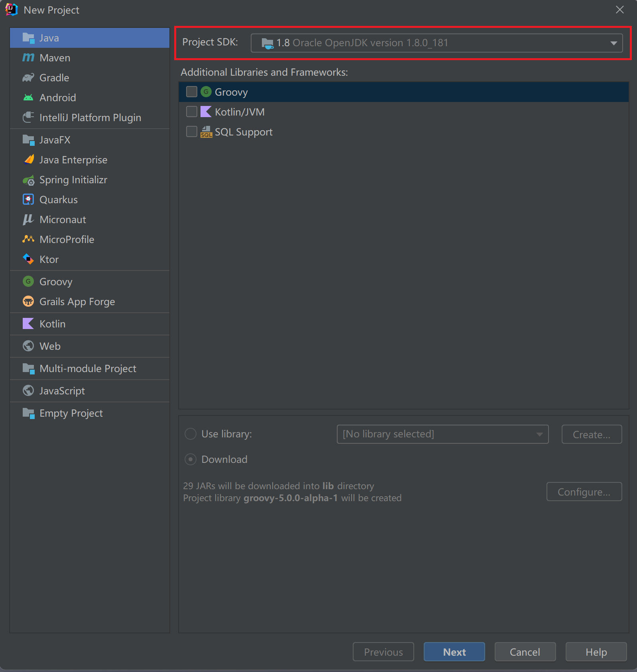Choose Spring Initializr project type label
The width and height of the screenshot is (637, 672).
[73, 180]
